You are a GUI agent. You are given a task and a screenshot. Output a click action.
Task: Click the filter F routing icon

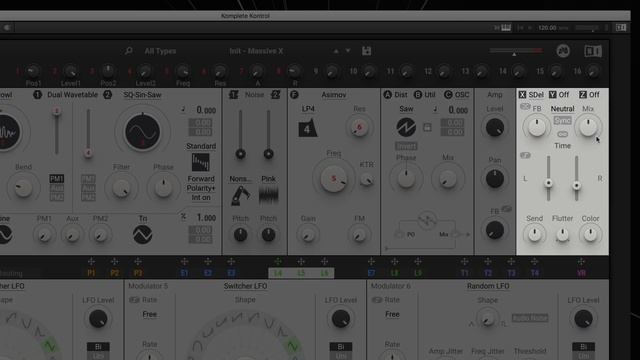[294, 95]
